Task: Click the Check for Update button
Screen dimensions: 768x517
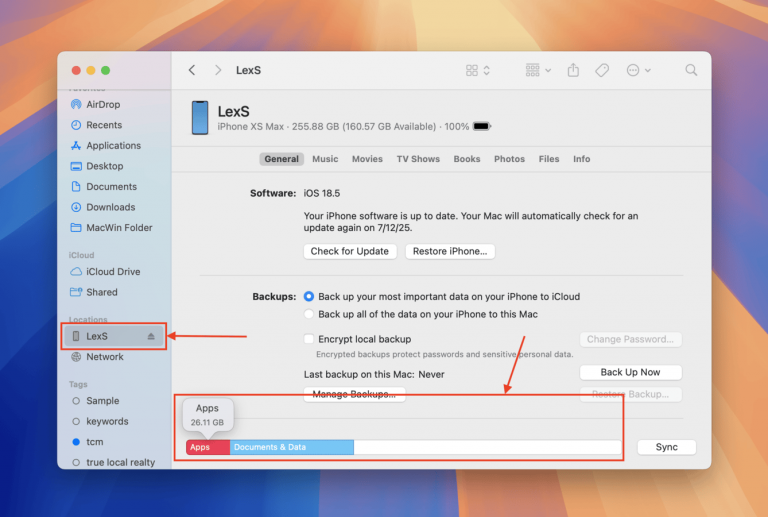Action: [350, 251]
